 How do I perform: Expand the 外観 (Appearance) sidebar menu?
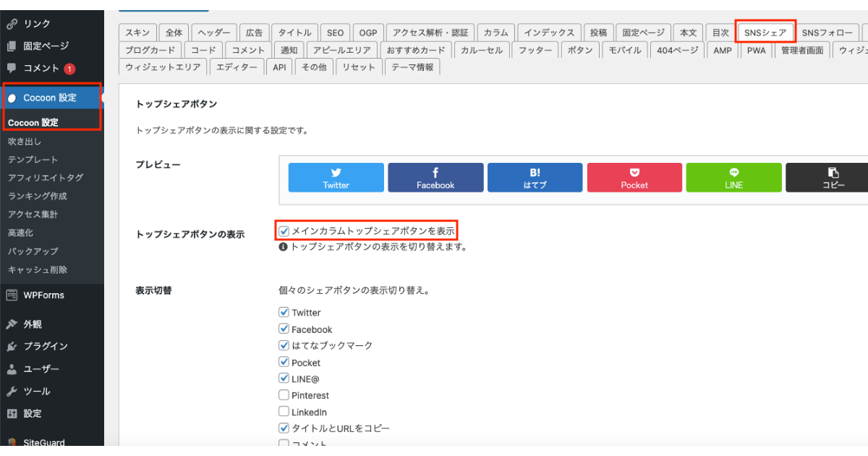click(33, 324)
